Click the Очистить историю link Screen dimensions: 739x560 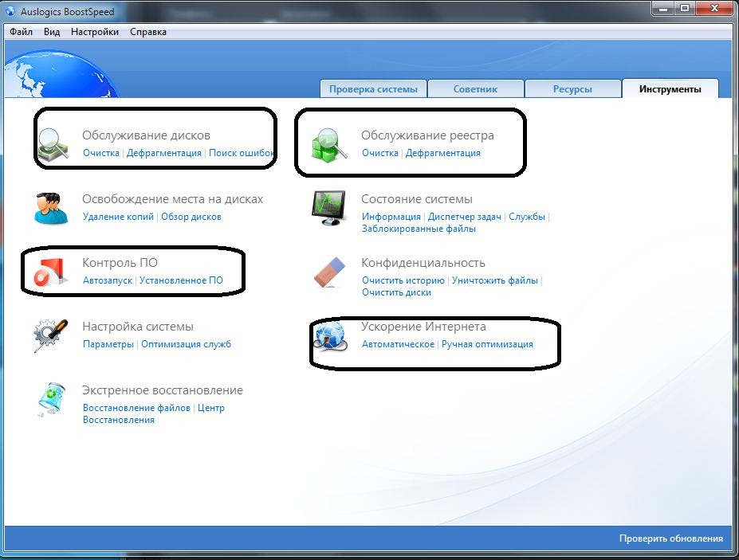coord(403,280)
